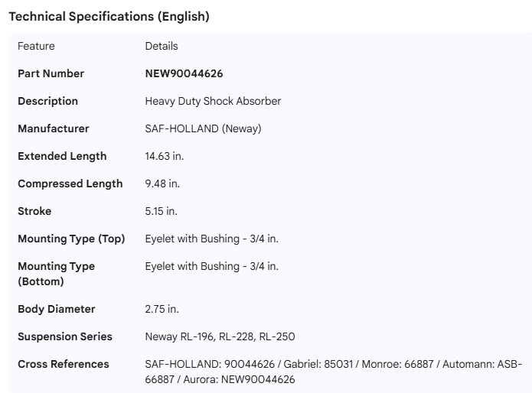Select the 14.63 in. value
The height and width of the screenshot is (393, 532).
165,156
